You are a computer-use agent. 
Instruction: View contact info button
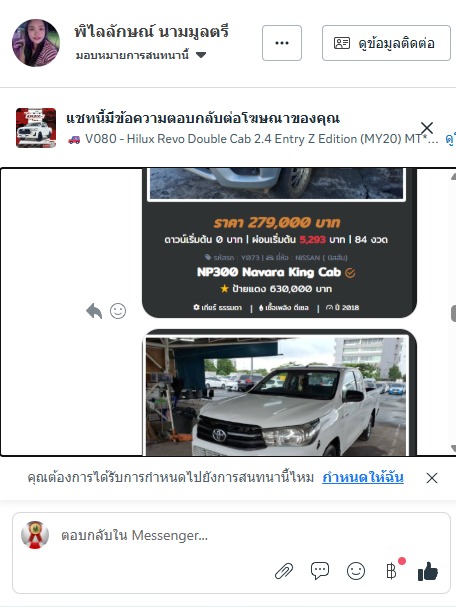(386, 43)
